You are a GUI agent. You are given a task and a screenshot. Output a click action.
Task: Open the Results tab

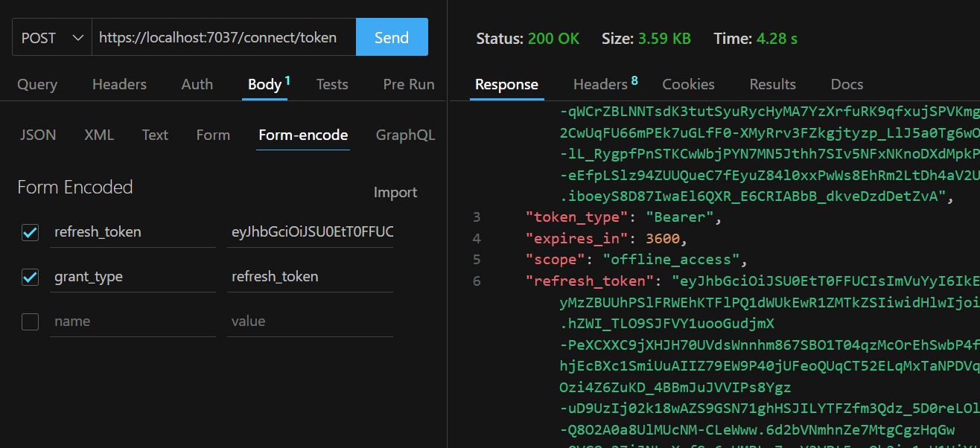[x=772, y=84]
